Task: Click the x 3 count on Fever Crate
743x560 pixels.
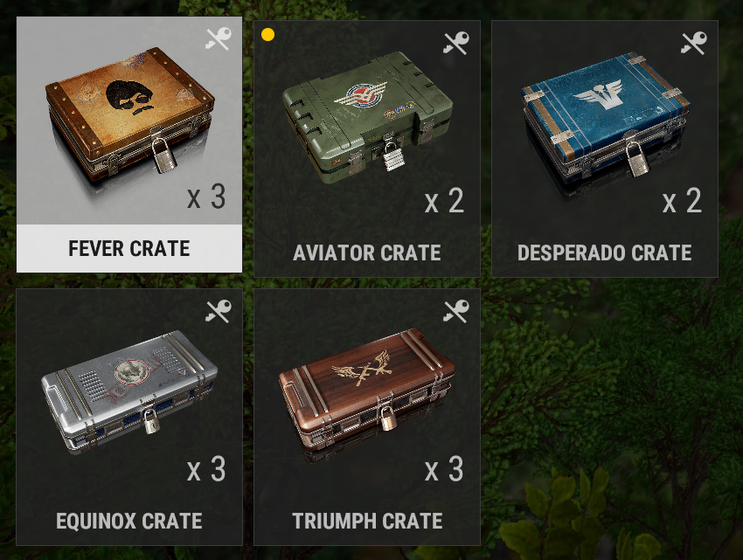Action: (206, 197)
